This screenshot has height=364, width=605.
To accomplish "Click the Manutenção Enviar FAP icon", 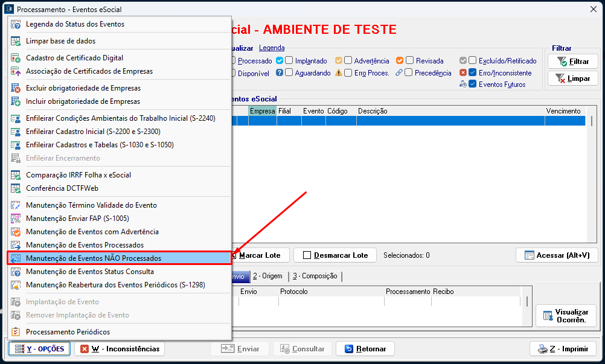I will pyautogui.click(x=16, y=219).
